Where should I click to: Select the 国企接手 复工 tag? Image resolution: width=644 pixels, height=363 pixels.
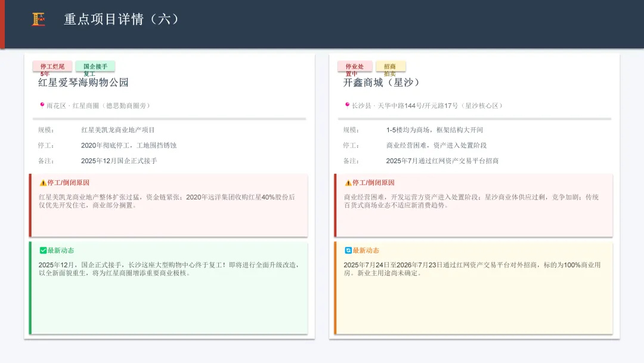(x=95, y=67)
